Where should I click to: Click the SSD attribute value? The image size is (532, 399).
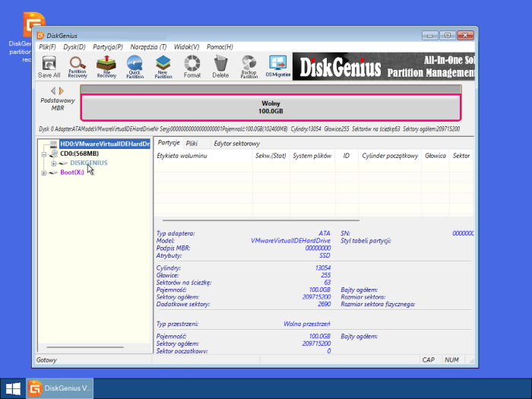[325, 255]
